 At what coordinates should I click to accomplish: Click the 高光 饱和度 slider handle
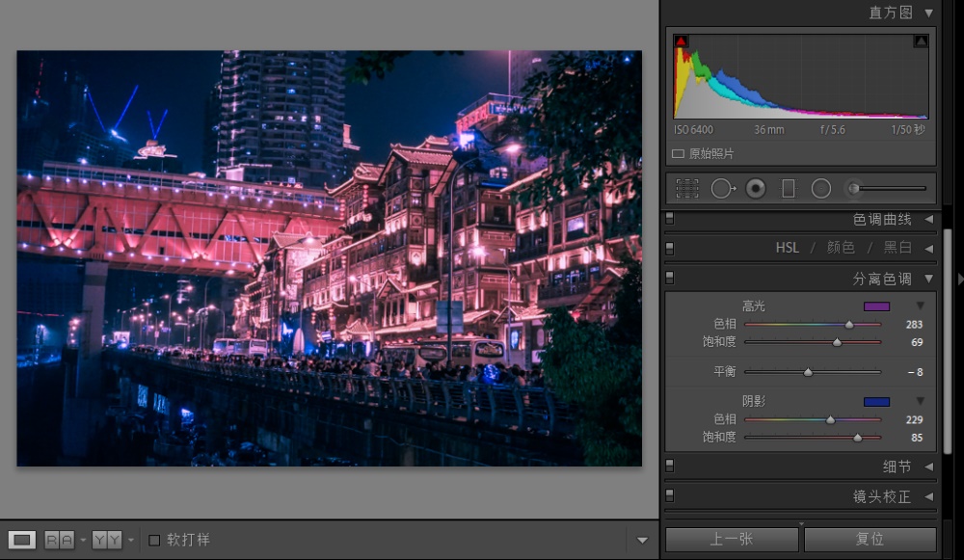(837, 342)
